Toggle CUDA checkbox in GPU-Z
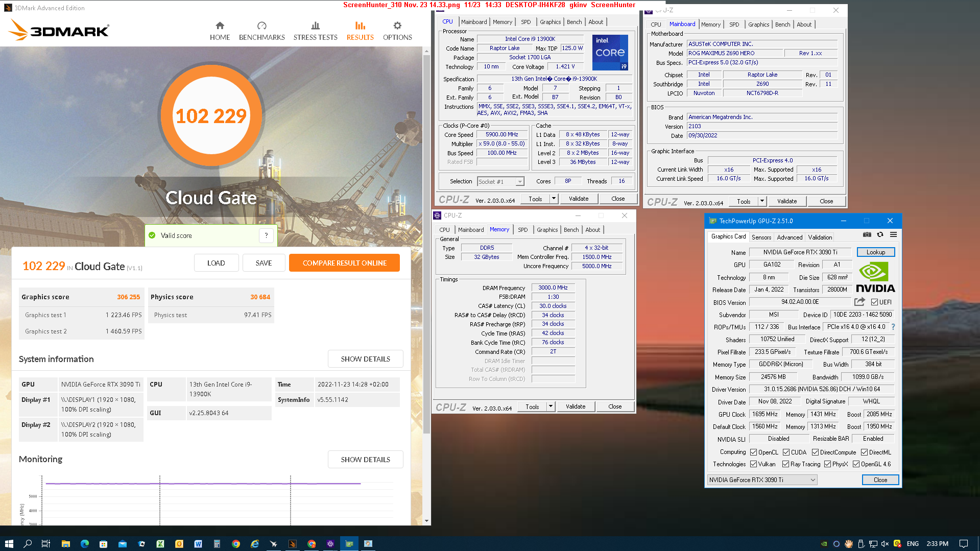980x551 pixels. tap(786, 452)
